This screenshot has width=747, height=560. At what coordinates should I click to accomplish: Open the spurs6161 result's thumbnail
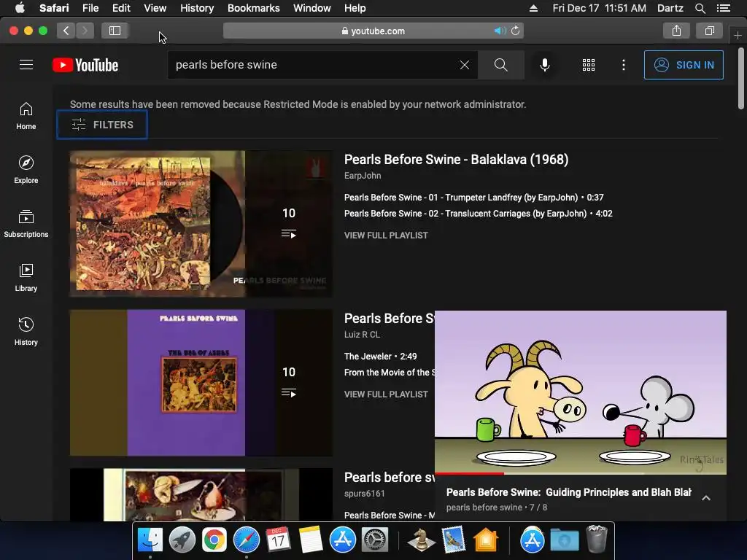point(201,494)
